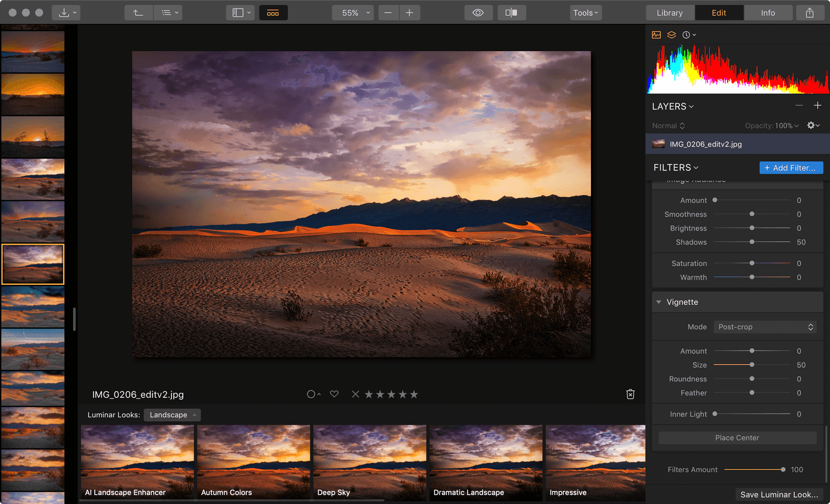Click the share export icon
This screenshot has height=504, width=830.
[x=810, y=13]
